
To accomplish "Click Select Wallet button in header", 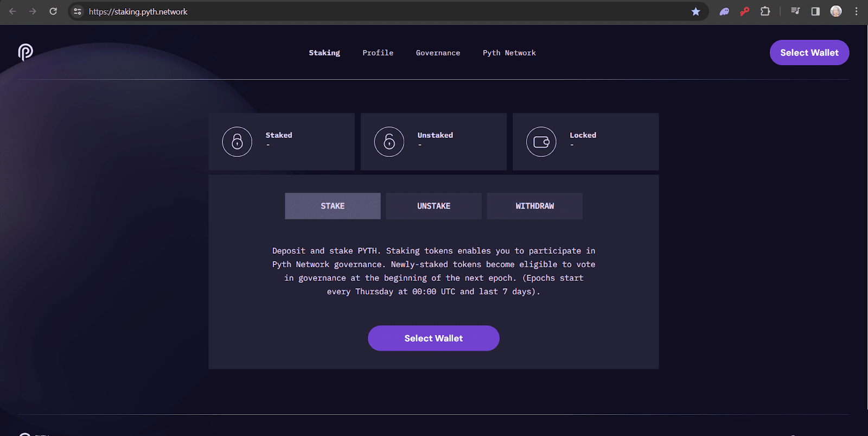I will click(809, 53).
